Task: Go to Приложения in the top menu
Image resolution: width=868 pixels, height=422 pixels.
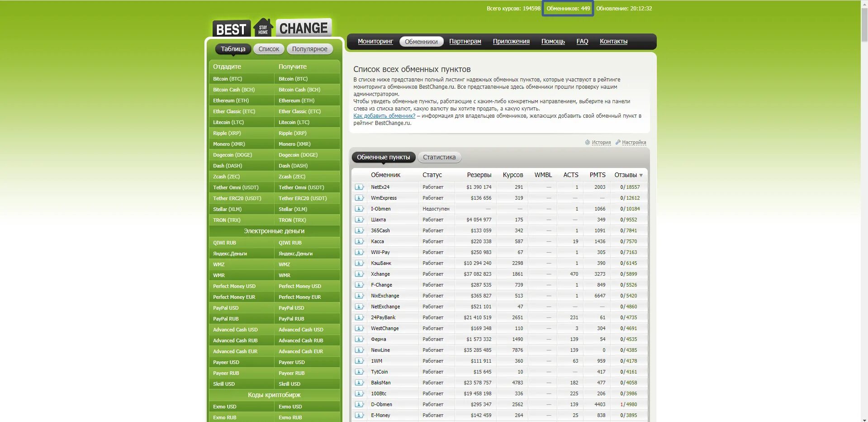Action: point(511,41)
